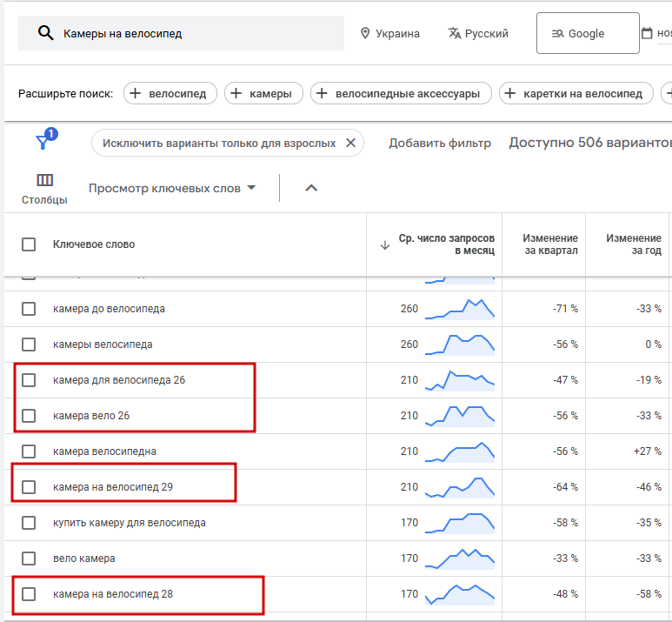Click the keyword search input field
The height and width of the screenshot is (622, 672).
(x=196, y=34)
